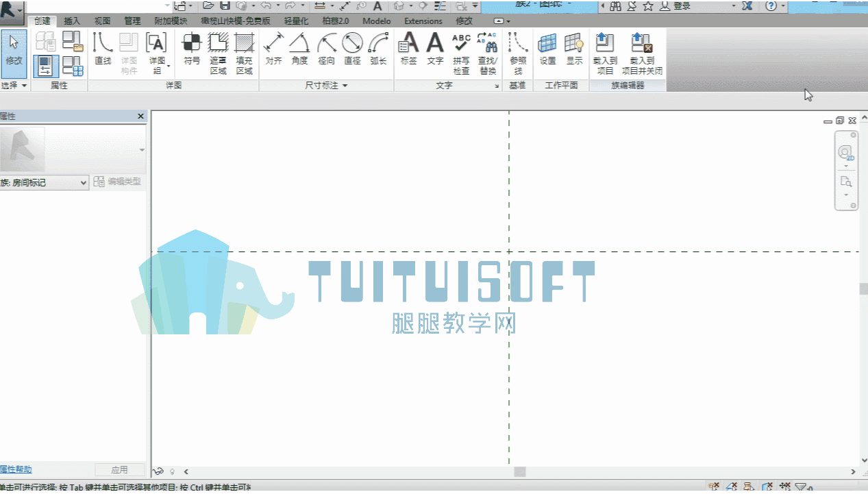This screenshot has height=494, width=868.
Task: Switch to the 插入 ribbon tab
Action: [72, 21]
